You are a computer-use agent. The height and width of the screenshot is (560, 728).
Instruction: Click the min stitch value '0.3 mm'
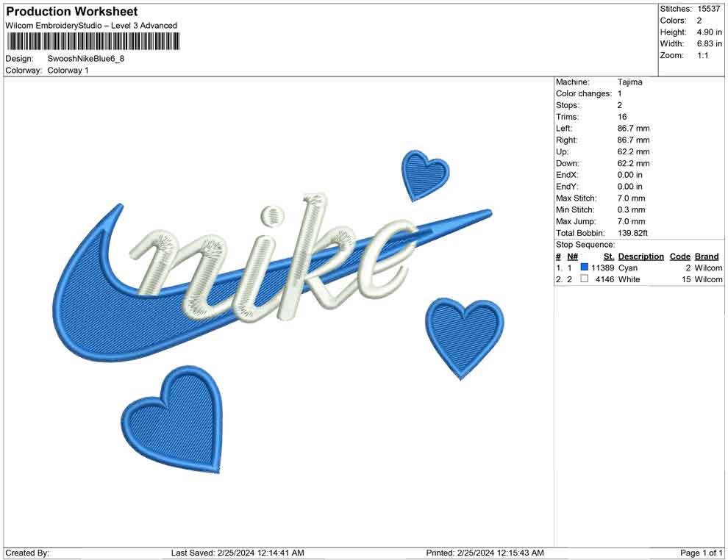(x=631, y=209)
